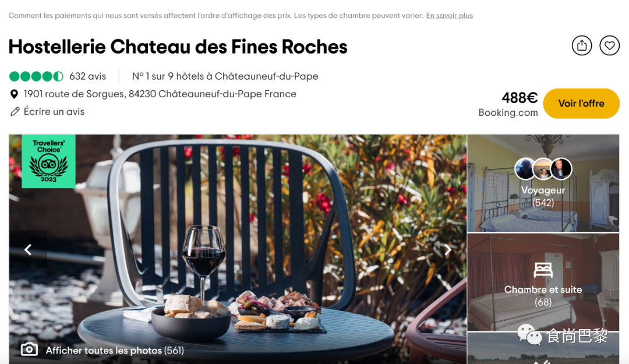Image resolution: width=629 pixels, height=364 pixels.
Task: Open Voyageur (542) photos thumbnail
Action: (543, 183)
